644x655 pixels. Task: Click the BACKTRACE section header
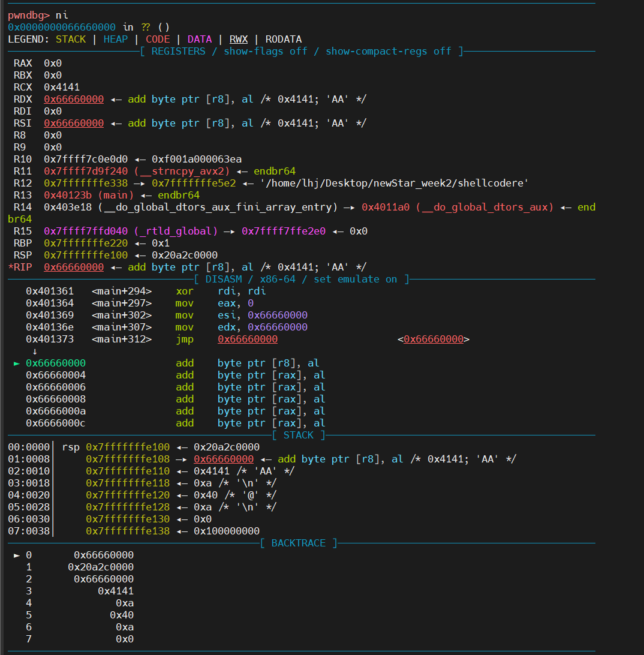(298, 543)
